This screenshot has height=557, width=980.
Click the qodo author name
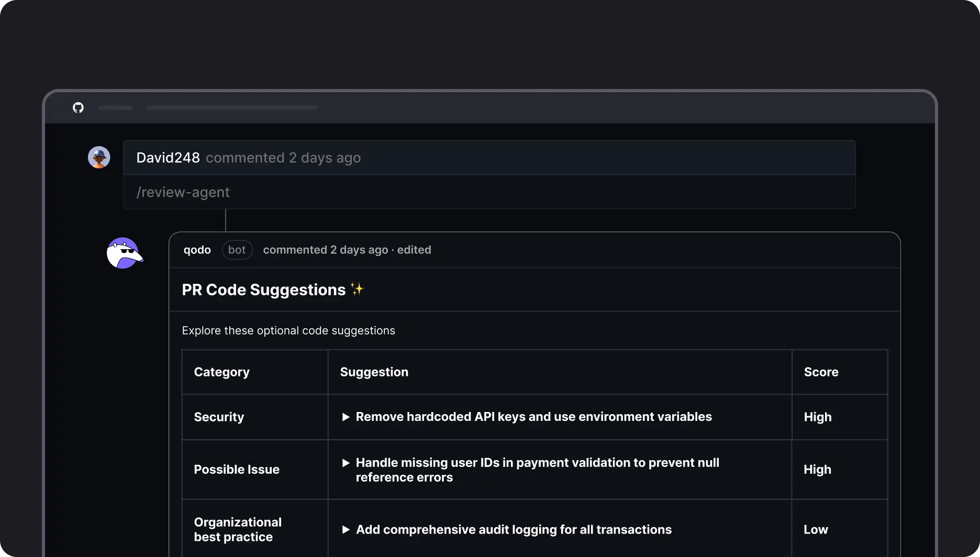coord(197,250)
